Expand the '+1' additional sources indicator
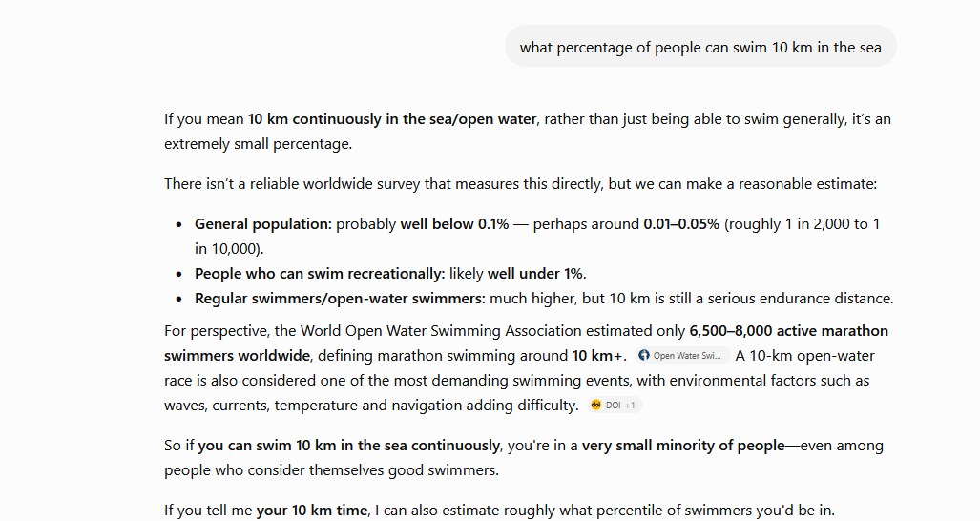980x521 pixels. coord(630,406)
